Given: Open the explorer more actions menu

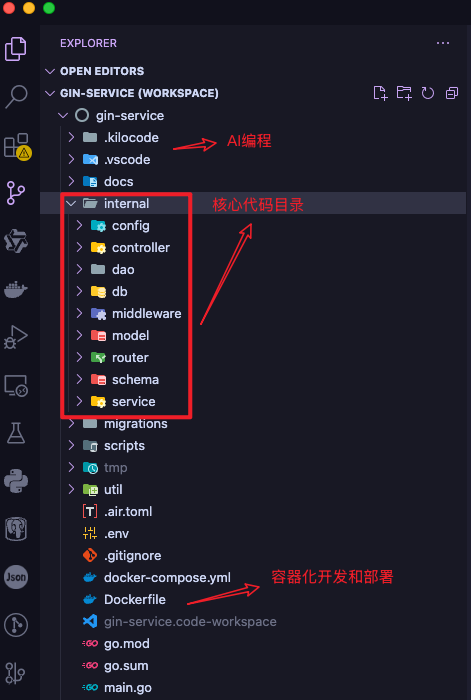Looking at the screenshot, I should click(x=443, y=43).
